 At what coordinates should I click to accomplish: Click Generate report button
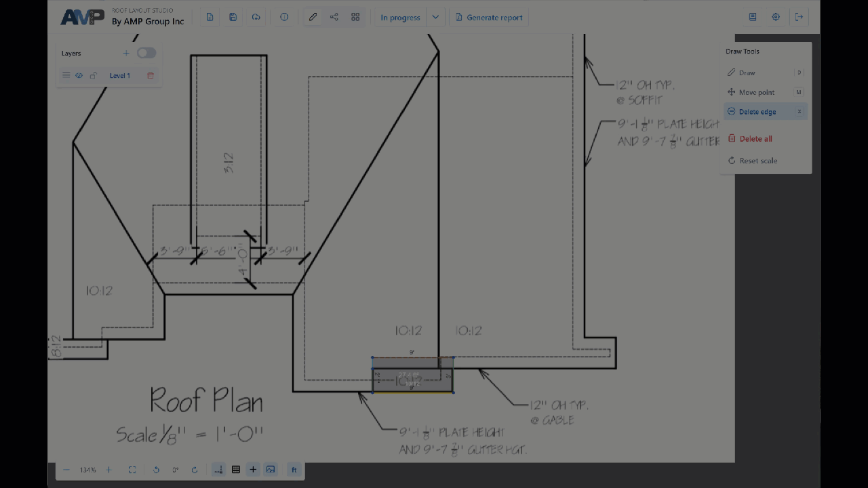coord(488,17)
